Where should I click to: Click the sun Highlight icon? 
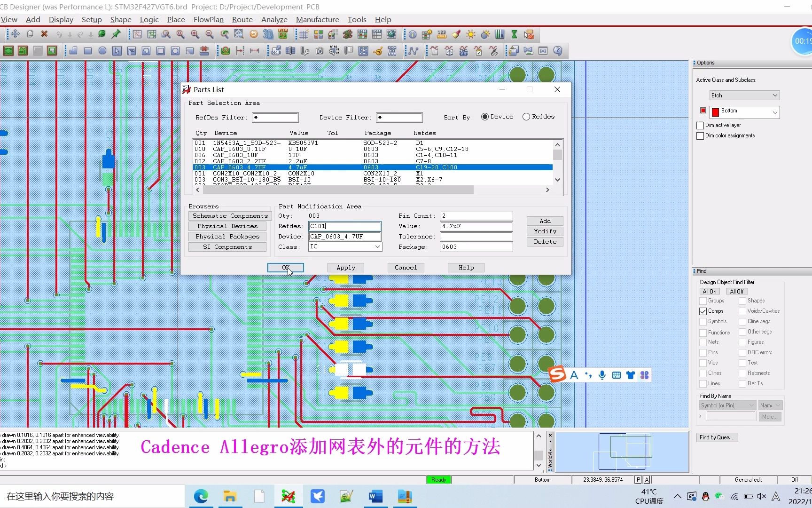[470, 34]
